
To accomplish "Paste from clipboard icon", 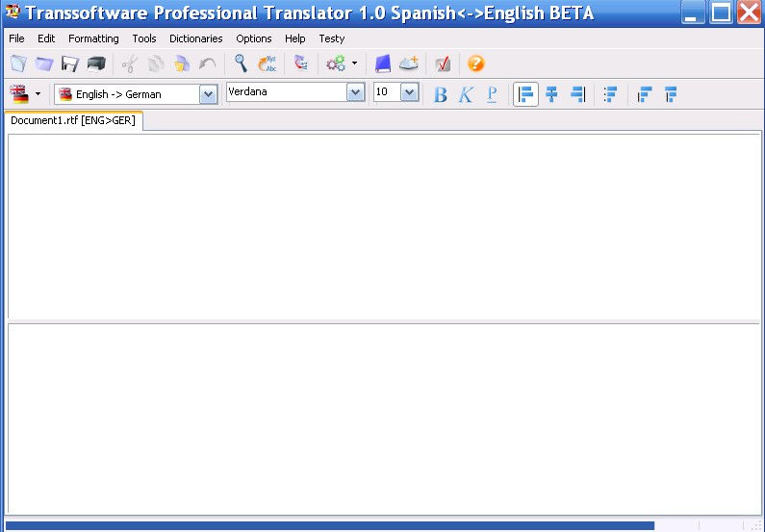I will 182,63.
